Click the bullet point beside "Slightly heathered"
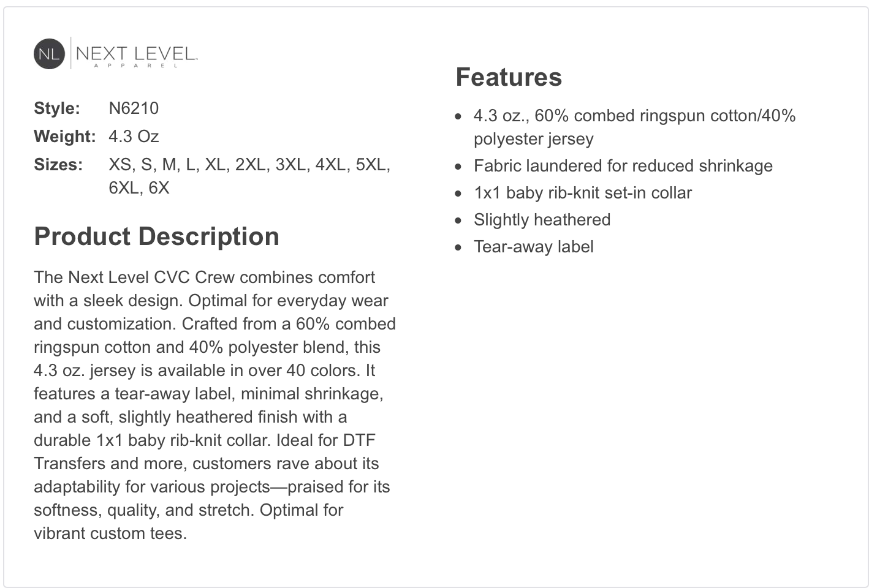This screenshot has height=588, width=869. click(458, 221)
